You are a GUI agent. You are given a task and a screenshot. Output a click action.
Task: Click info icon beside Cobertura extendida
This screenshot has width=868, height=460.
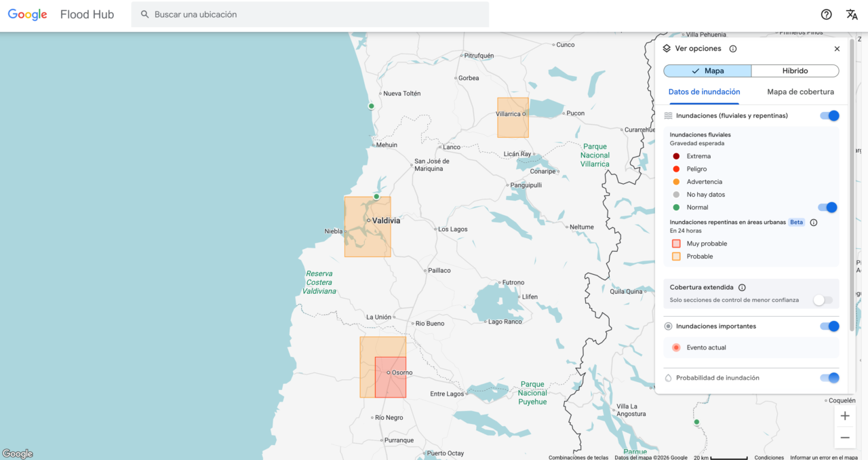coord(742,288)
